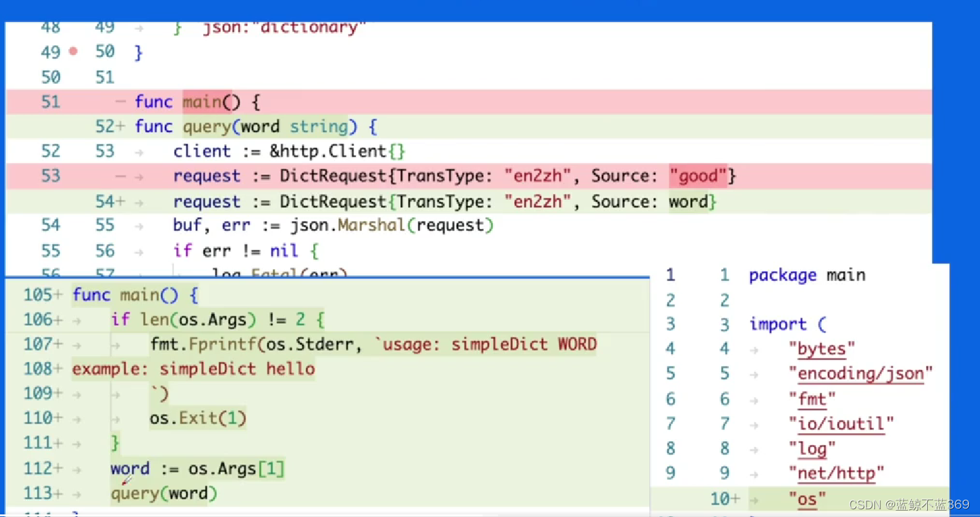Click the "encoding/json" import
Viewport: 980px width, 517px height.
pyautogui.click(x=861, y=374)
